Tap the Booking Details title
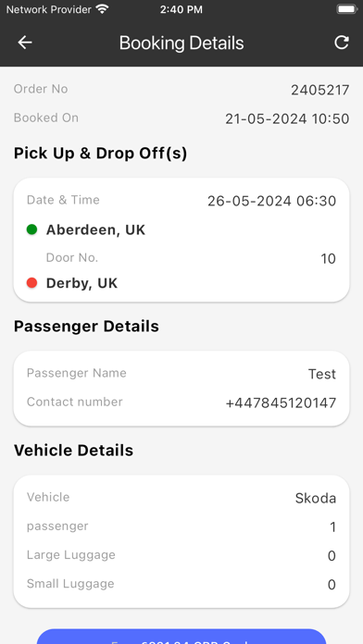This screenshot has width=363, height=644. pos(181,43)
